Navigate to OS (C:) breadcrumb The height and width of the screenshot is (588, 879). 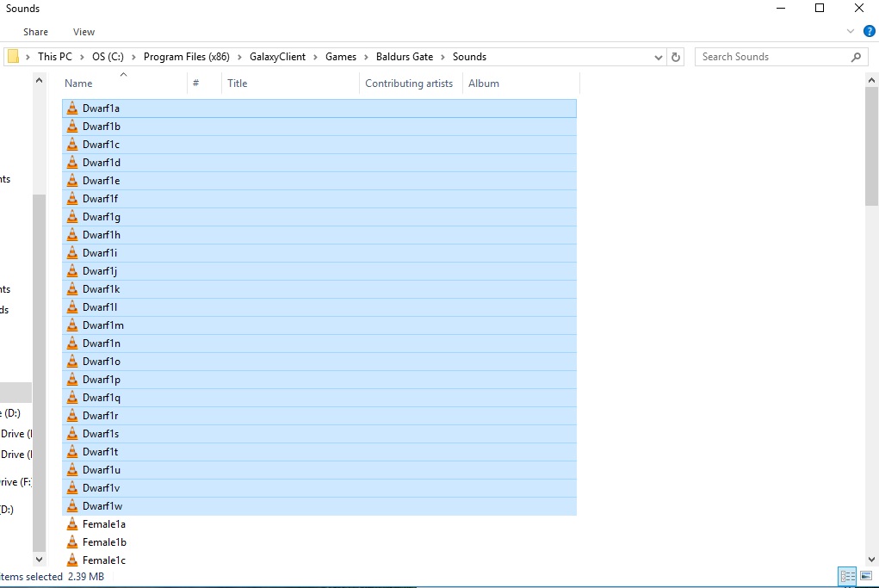click(x=108, y=57)
